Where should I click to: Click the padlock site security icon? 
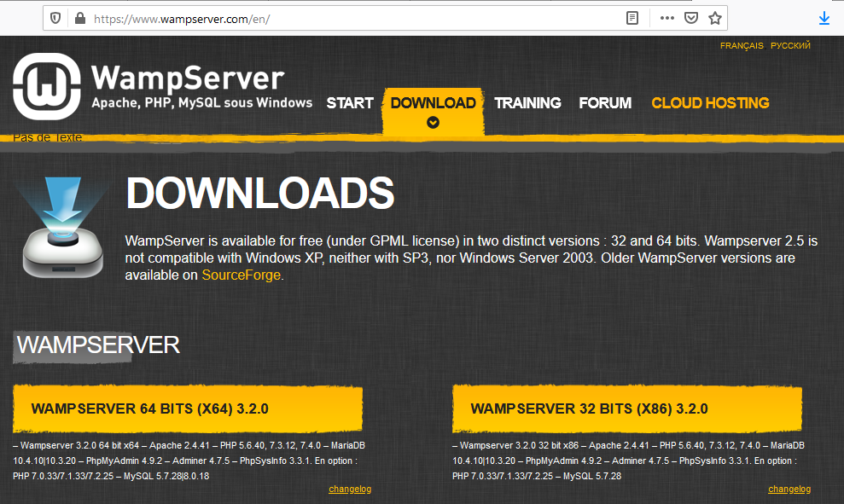pos(80,18)
